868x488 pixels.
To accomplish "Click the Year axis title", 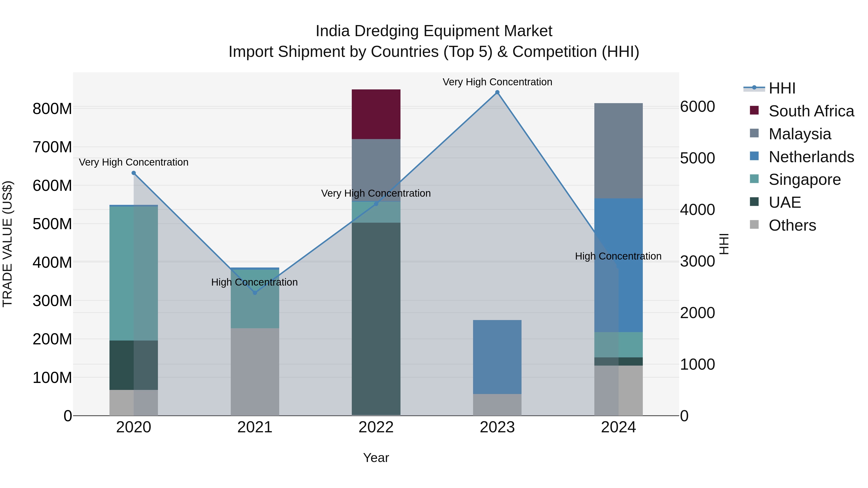I will (376, 458).
